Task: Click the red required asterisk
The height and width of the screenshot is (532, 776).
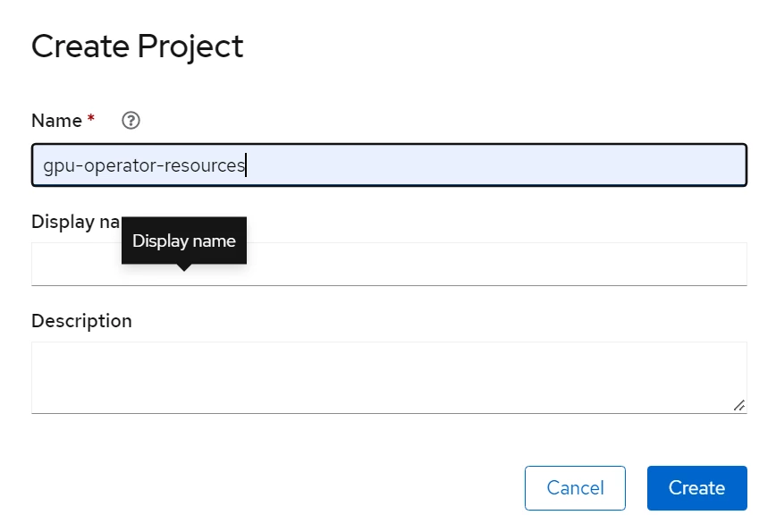Action: [91, 120]
